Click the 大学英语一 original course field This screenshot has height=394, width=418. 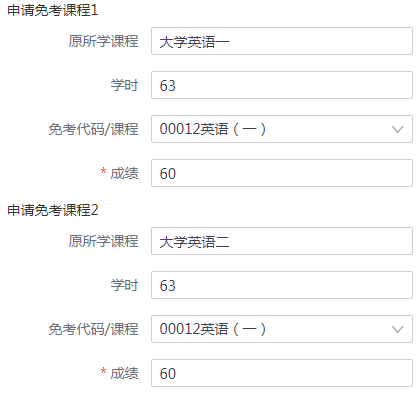(282, 41)
